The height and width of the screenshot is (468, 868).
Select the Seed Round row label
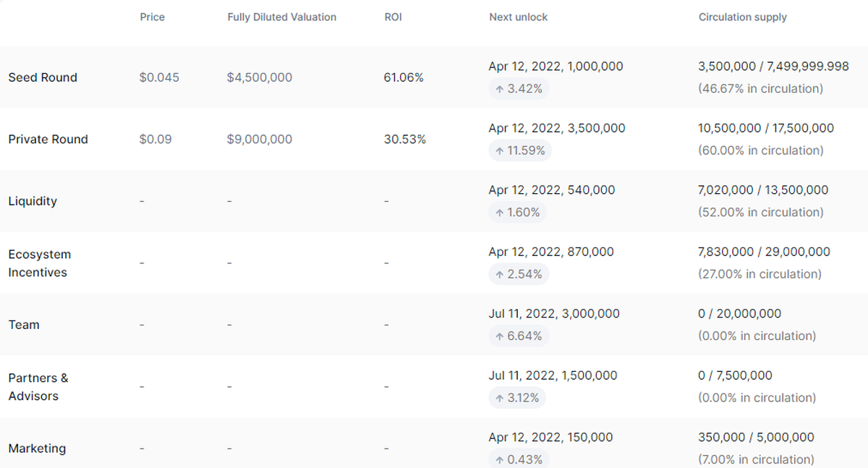tap(43, 77)
